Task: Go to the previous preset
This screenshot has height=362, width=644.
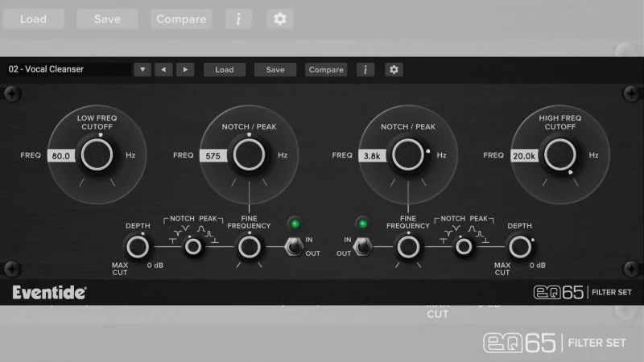Action: pyautogui.click(x=163, y=69)
